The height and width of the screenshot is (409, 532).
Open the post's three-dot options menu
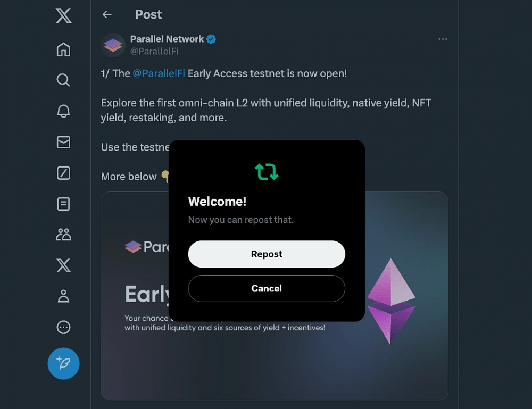443,39
